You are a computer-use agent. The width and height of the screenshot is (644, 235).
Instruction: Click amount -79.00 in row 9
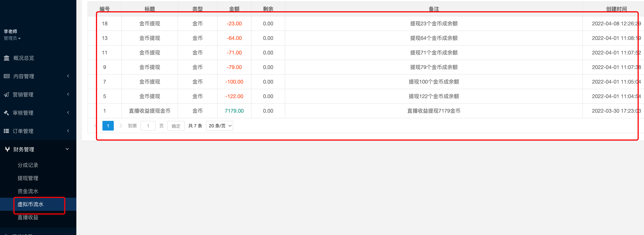point(234,67)
